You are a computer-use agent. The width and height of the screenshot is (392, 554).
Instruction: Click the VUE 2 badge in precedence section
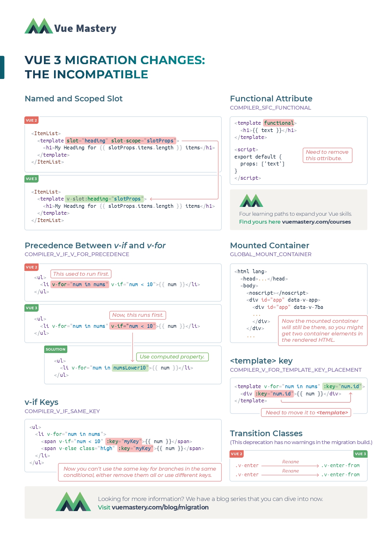(x=32, y=267)
